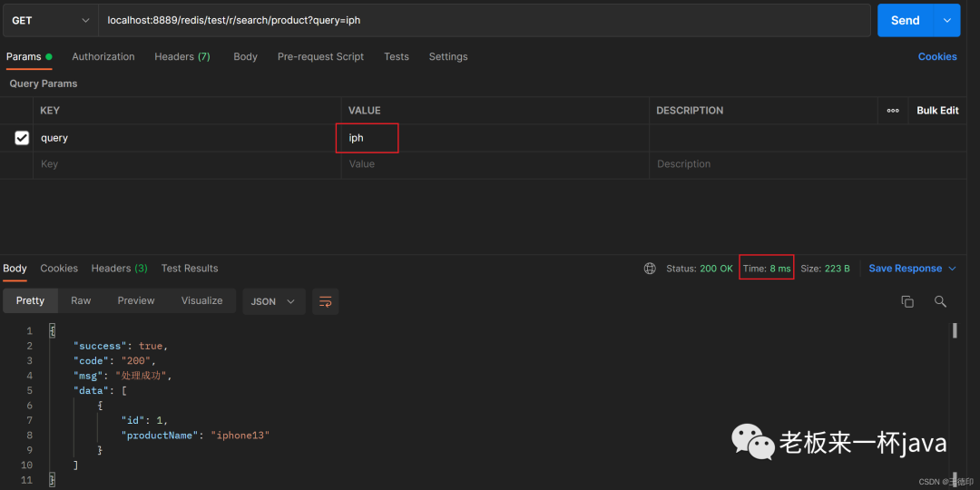Click Bulk Edit
The image size is (980, 490).
[x=937, y=110]
